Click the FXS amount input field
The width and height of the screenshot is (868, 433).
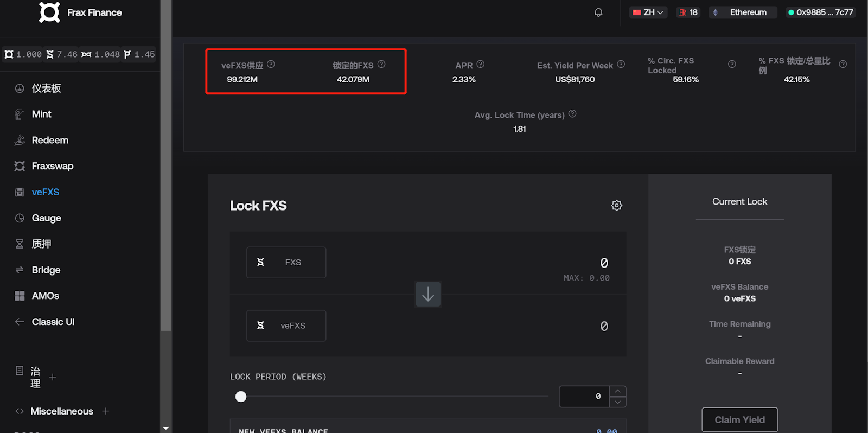604,263
